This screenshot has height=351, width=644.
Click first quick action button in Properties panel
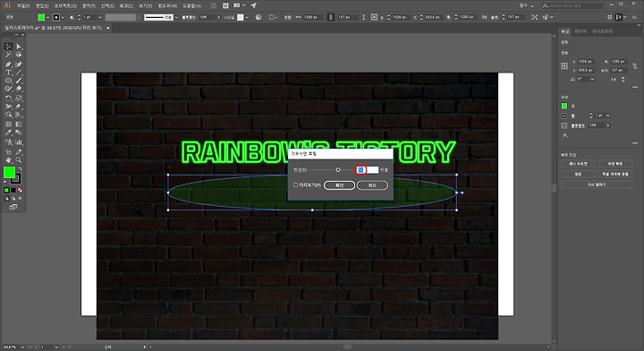tap(578, 164)
